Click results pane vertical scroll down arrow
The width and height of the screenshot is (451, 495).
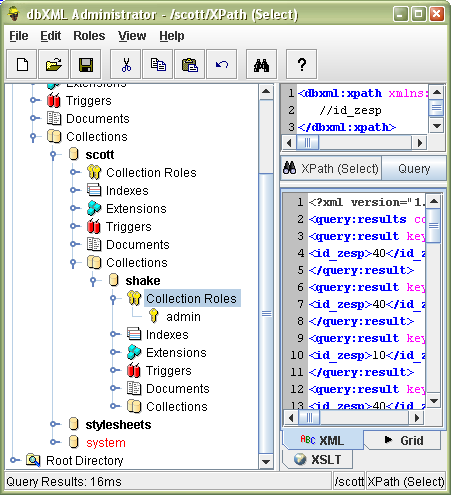click(434, 401)
